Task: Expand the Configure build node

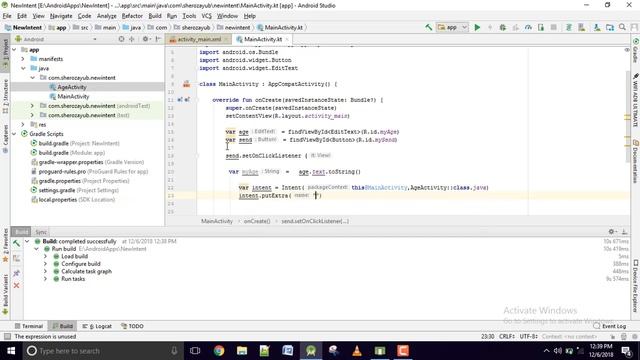Action: point(45,264)
